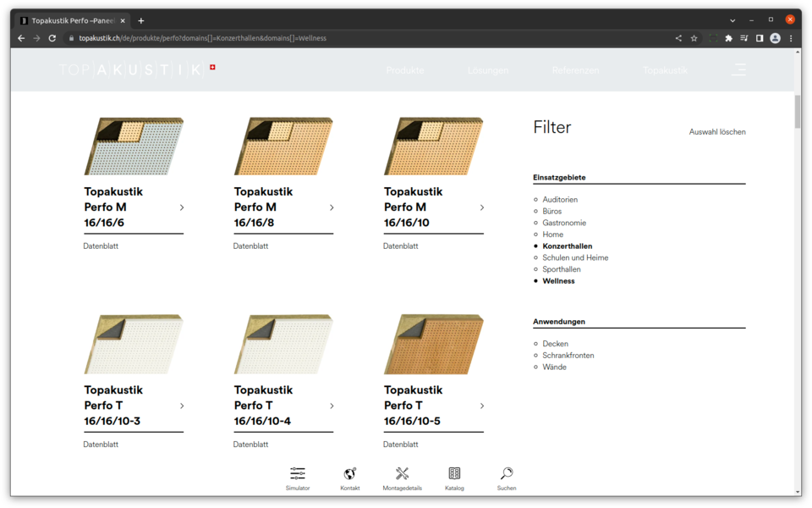Expand Perfo M 16/16/10 chevron arrow
Viewport: 812px width, 508px height.
pos(482,207)
